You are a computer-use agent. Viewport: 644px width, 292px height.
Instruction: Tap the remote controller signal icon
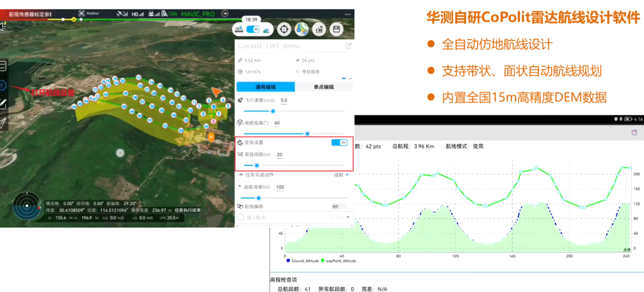point(154,14)
